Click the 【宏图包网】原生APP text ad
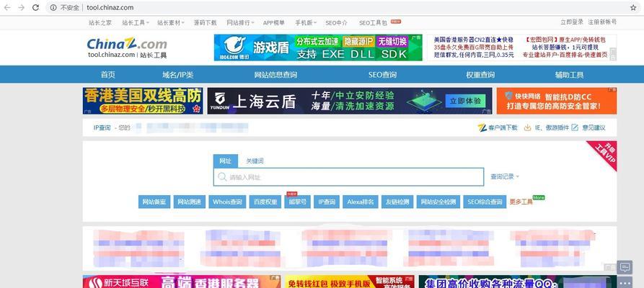The width and height of the screenshot is (644, 288). pos(566,40)
